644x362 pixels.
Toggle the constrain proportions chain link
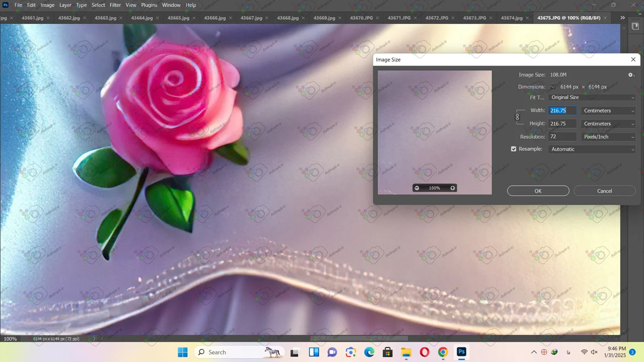(517, 117)
